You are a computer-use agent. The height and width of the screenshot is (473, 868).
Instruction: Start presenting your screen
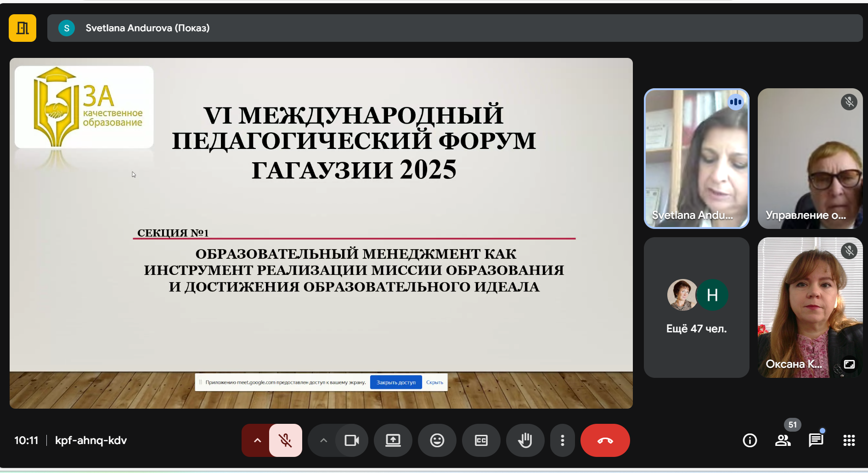(393, 440)
